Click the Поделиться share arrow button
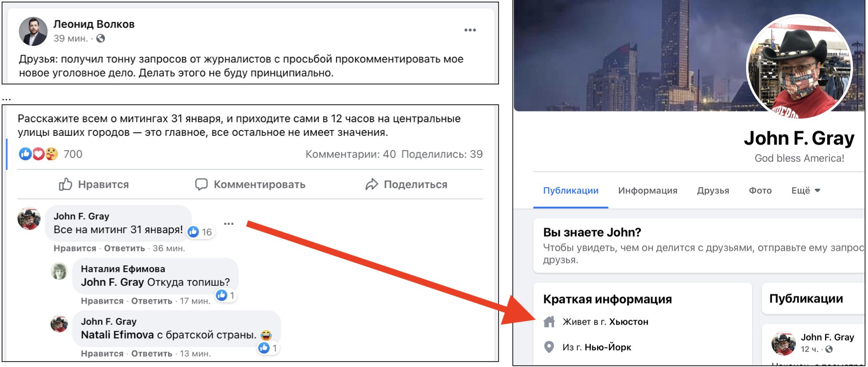This screenshot has width=868, height=367. (x=406, y=184)
